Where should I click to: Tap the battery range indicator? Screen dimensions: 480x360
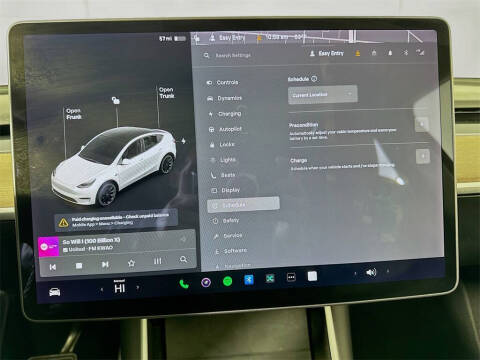tap(172, 39)
